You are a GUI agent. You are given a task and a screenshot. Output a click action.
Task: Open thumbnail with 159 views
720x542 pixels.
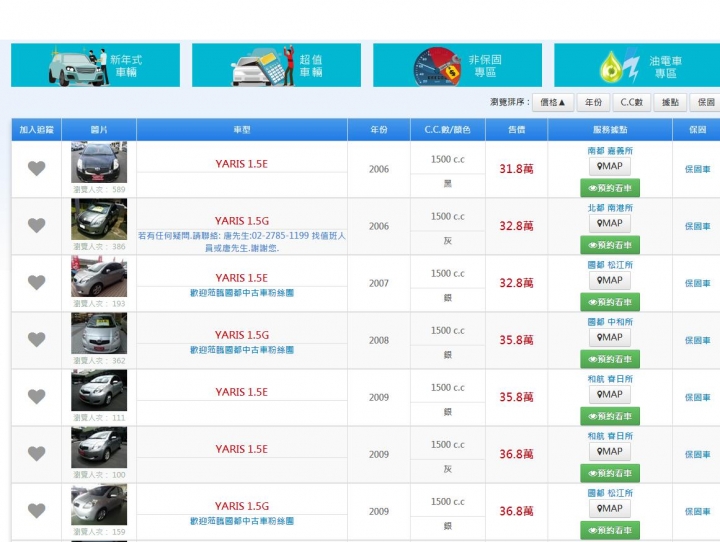(99, 504)
